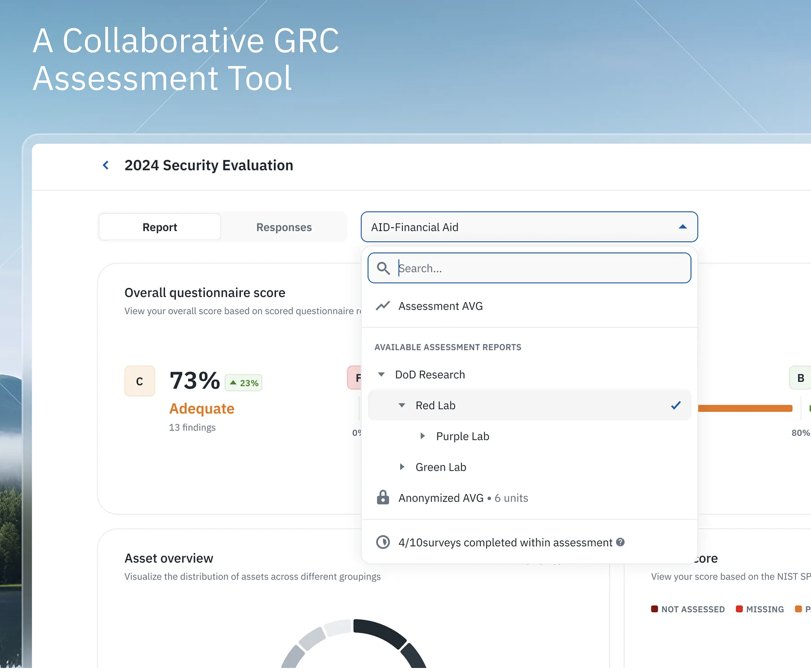
Task: Switch to the Report tab
Action: (160, 227)
